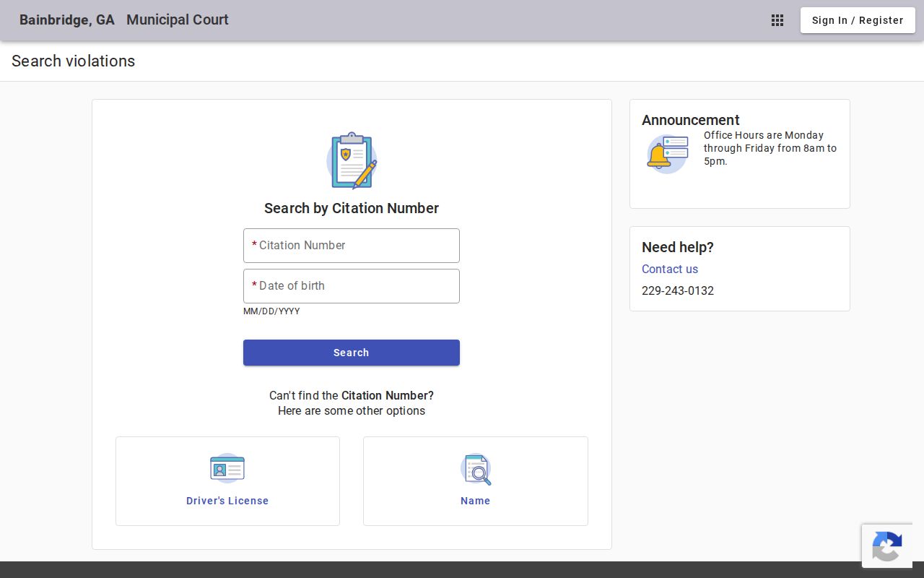Click Sign In / Register button
Screen dimensions: 924x578
[x=858, y=20]
